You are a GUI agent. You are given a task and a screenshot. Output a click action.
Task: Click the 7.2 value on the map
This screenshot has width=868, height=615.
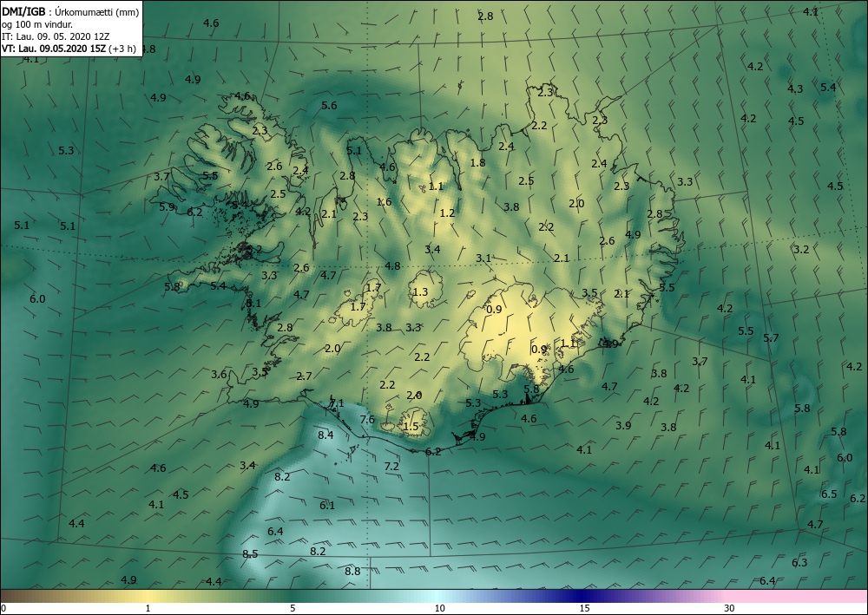pos(391,466)
